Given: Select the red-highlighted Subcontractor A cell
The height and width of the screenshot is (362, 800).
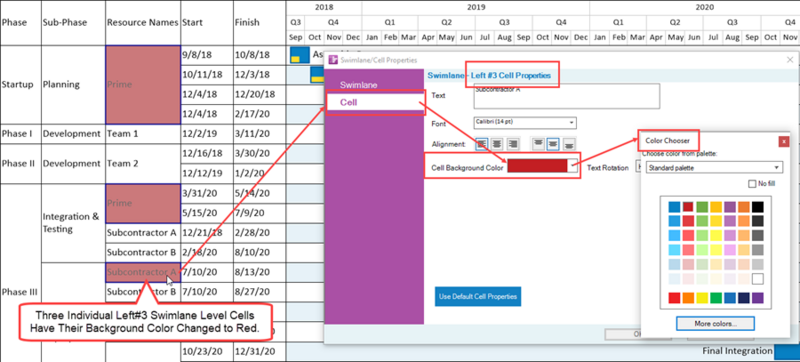Looking at the screenshot, I should point(143,272).
